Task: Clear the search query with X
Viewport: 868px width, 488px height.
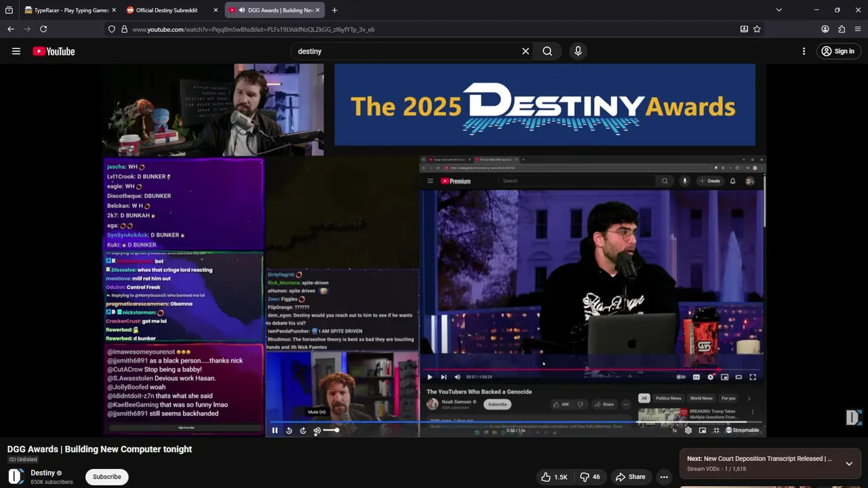Action: click(x=526, y=52)
